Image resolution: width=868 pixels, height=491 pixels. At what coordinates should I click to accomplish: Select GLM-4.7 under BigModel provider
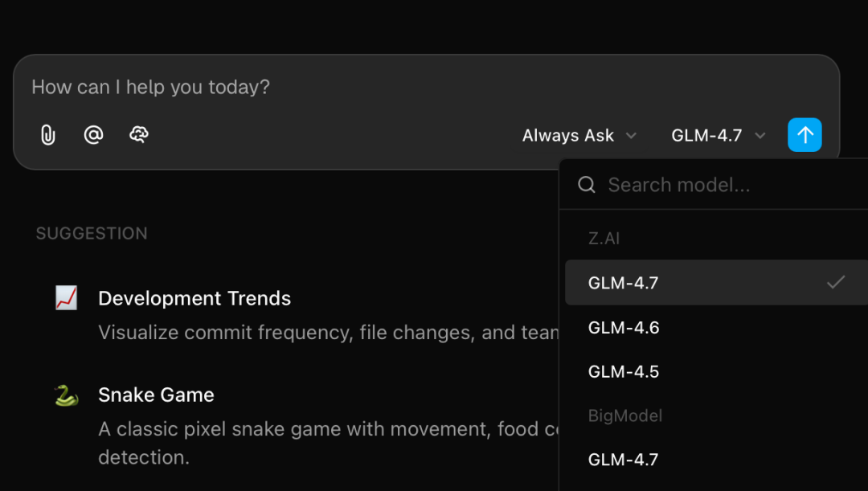(x=624, y=460)
